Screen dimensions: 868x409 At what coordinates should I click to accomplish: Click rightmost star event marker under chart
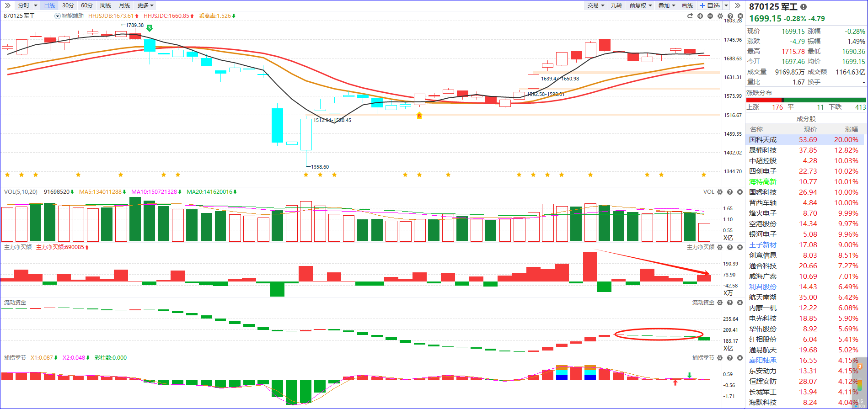point(704,175)
